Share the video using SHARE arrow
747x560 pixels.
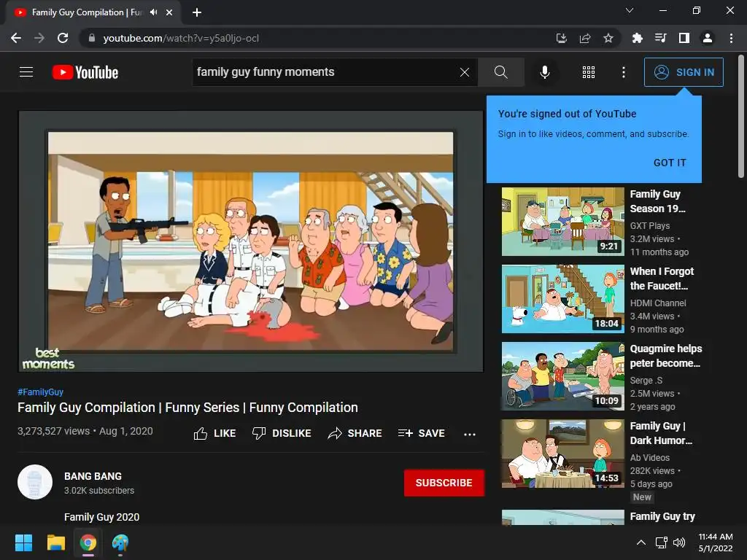pos(355,433)
